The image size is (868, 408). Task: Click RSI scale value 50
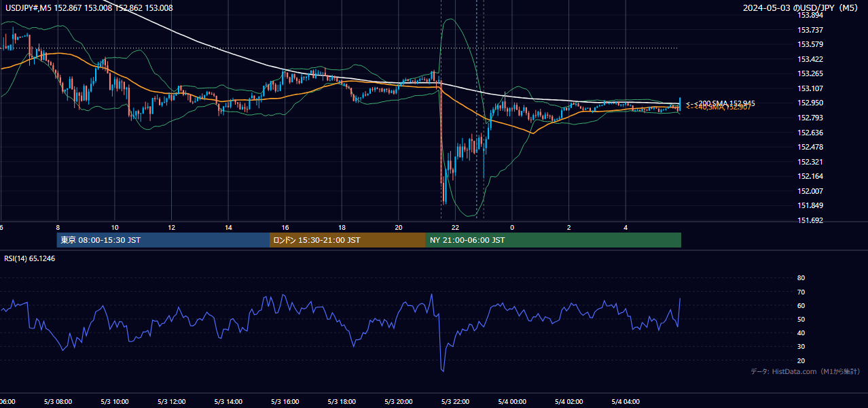(x=801, y=319)
